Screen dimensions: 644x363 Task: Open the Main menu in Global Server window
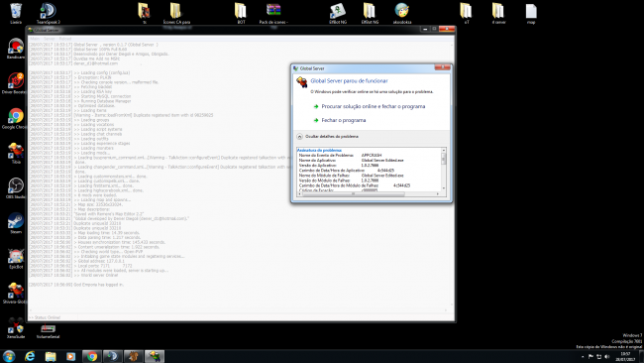point(35,39)
